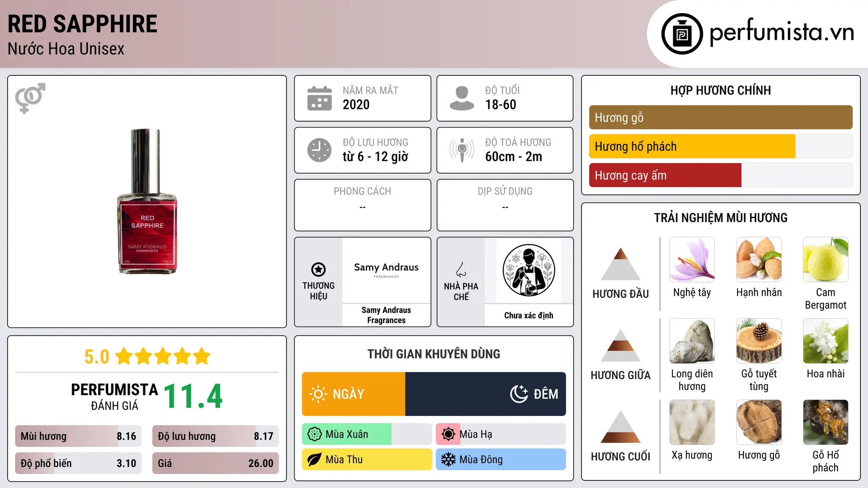
Task: Click the Mùa Xuân season bar
Action: (x=367, y=434)
